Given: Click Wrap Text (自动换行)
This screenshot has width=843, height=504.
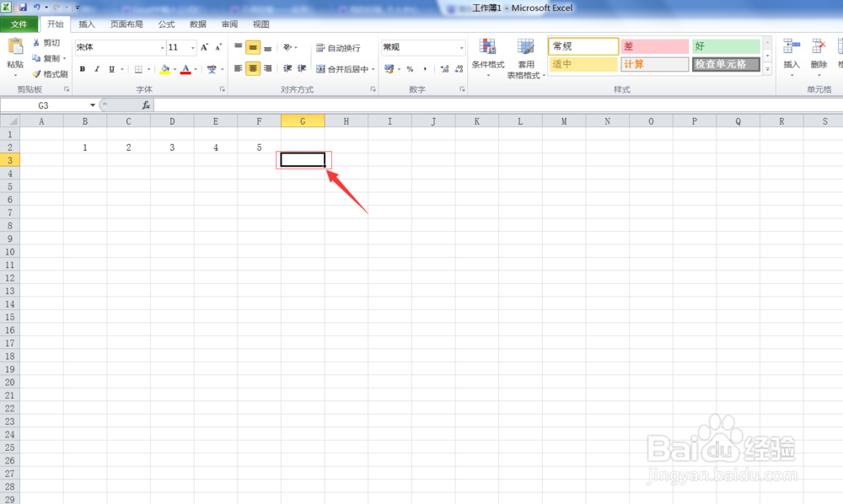Looking at the screenshot, I should tap(338, 48).
